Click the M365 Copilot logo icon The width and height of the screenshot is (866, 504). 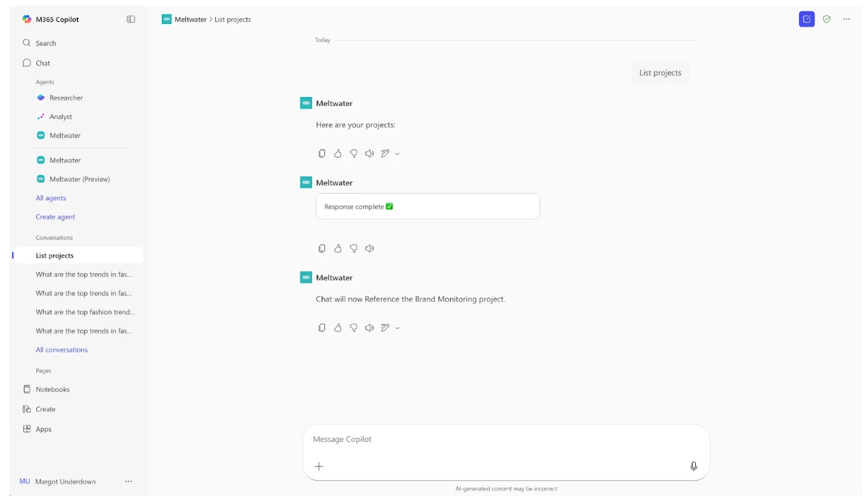(x=27, y=19)
